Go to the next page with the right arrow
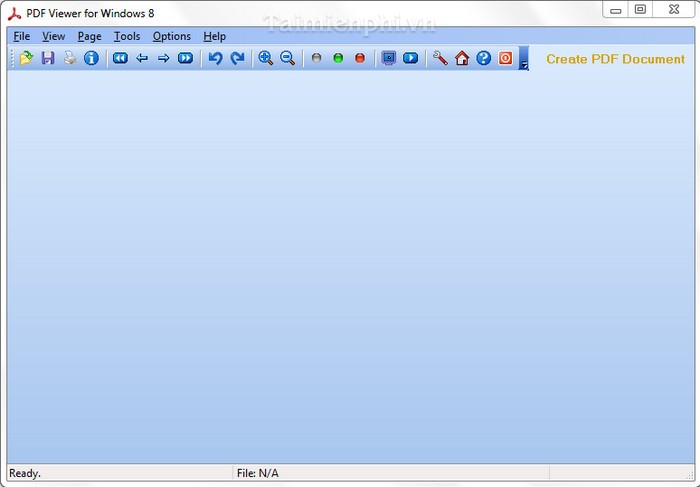 click(x=164, y=58)
